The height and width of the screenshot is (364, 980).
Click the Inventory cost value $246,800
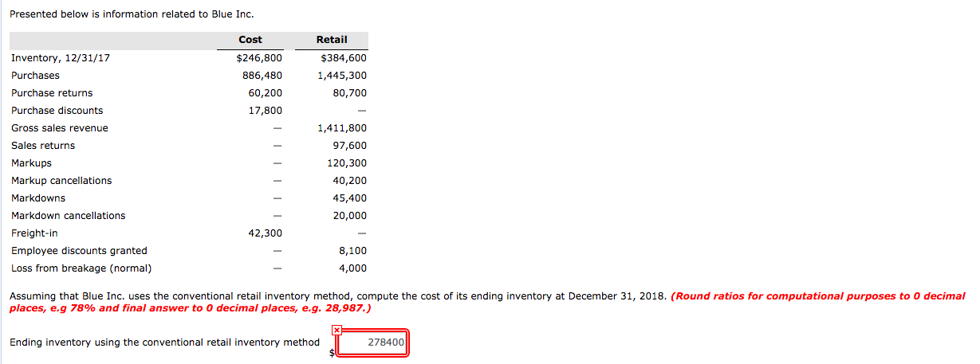tap(259, 58)
